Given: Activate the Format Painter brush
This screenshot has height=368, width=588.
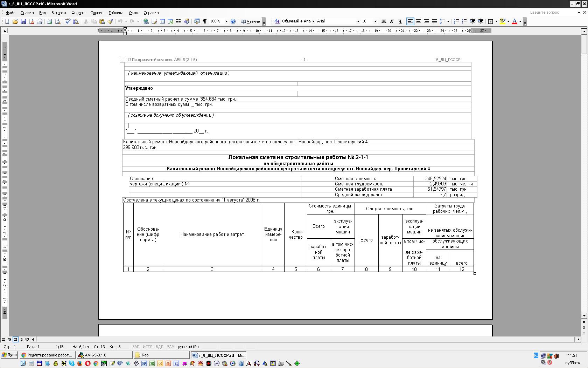Looking at the screenshot, I should (110, 21).
